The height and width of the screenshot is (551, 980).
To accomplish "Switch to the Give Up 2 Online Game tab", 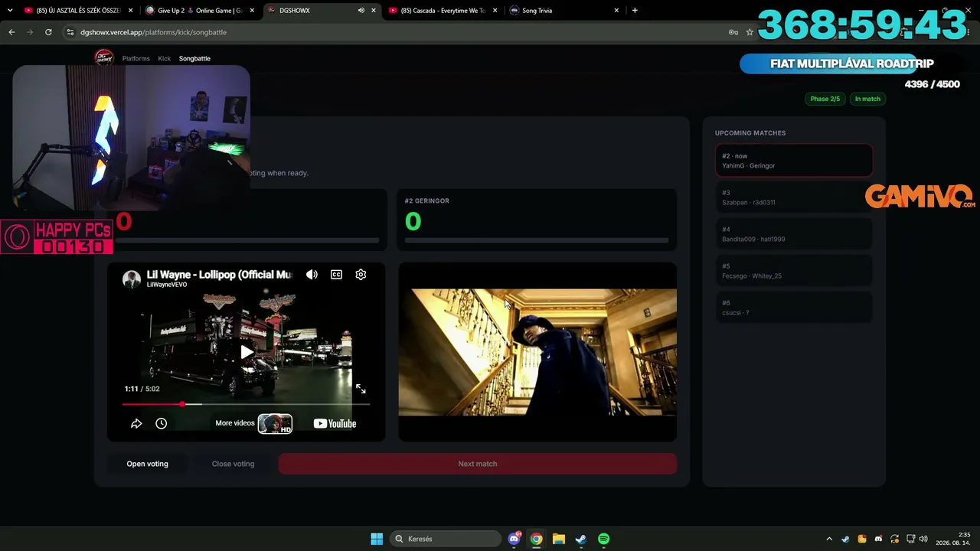I will click(201, 11).
